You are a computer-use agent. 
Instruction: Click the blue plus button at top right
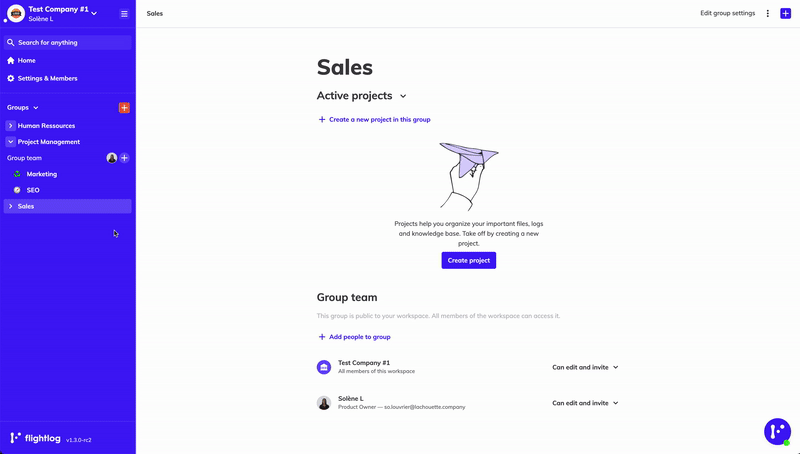(x=785, y=13)
